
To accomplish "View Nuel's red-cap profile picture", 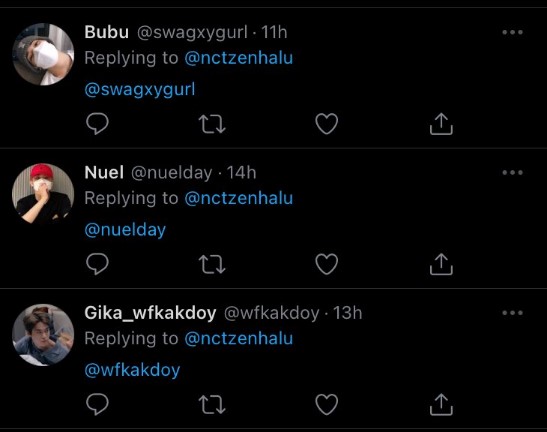I will click(x=43, y=194).
